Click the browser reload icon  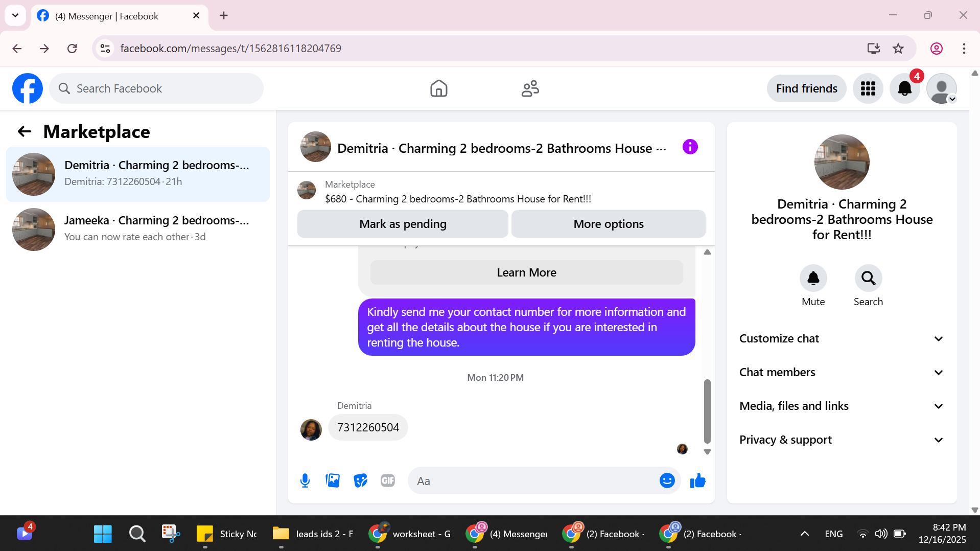pyautogui.click(x=72, y=49)
